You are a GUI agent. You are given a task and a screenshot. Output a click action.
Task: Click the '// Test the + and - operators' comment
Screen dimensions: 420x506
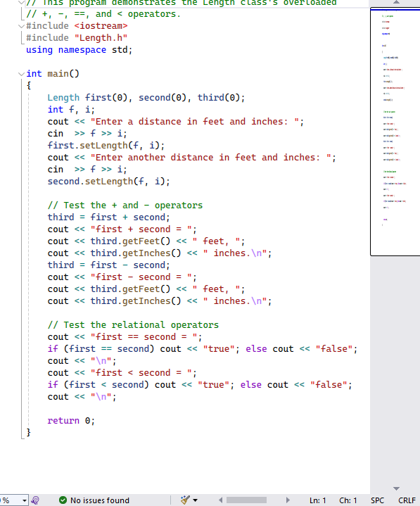coord(125,205)
